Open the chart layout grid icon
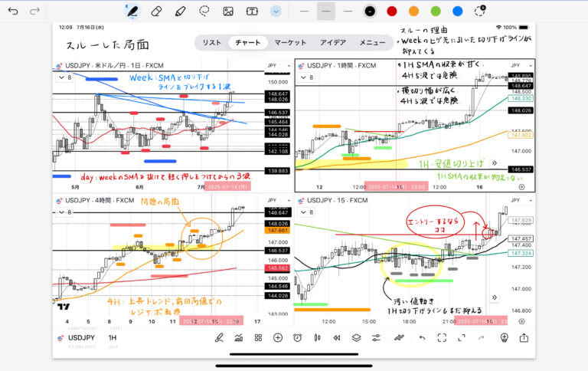The width and height of the screenshot is (588, 371). (258, 337)
